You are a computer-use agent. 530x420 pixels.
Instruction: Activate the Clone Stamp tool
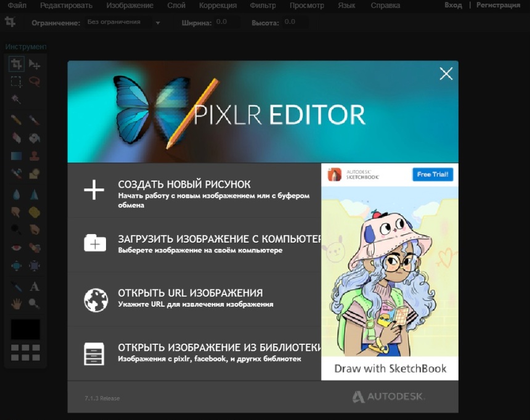[35, 156]
